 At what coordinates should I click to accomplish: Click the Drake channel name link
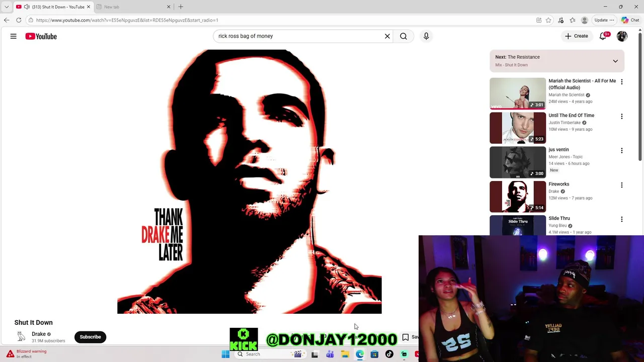[x=39, y=334]
